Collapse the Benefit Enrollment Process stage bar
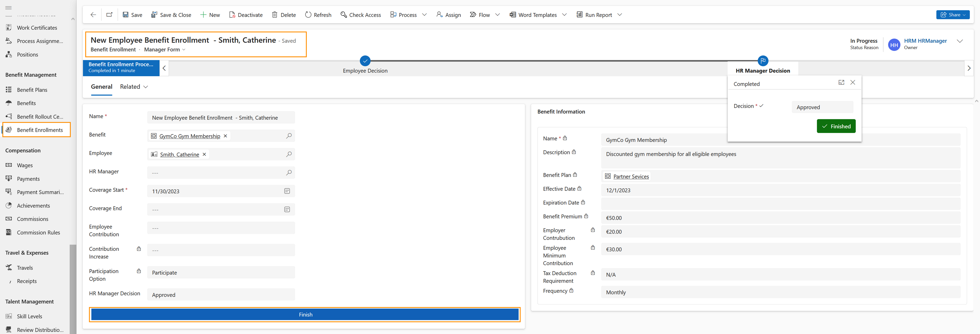 coord(164,68)
